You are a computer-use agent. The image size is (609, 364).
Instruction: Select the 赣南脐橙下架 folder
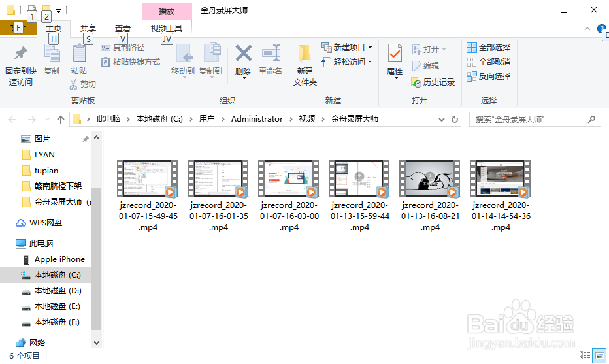click(58, 186)
